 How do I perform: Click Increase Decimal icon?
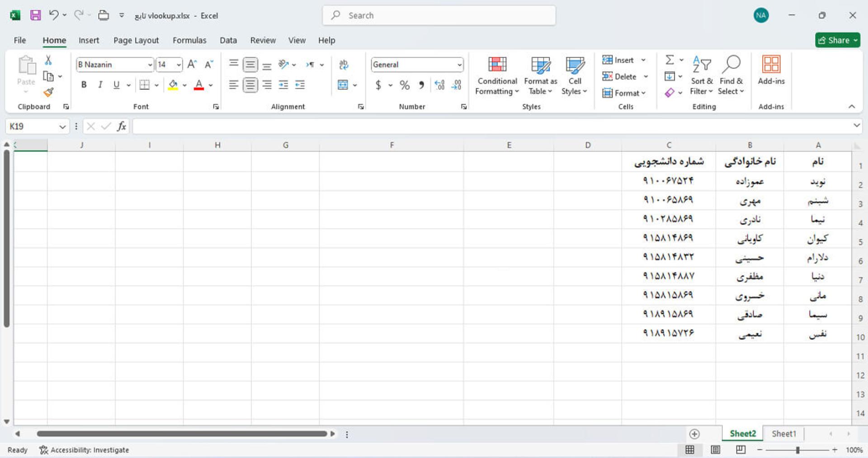tap(439, 85)
